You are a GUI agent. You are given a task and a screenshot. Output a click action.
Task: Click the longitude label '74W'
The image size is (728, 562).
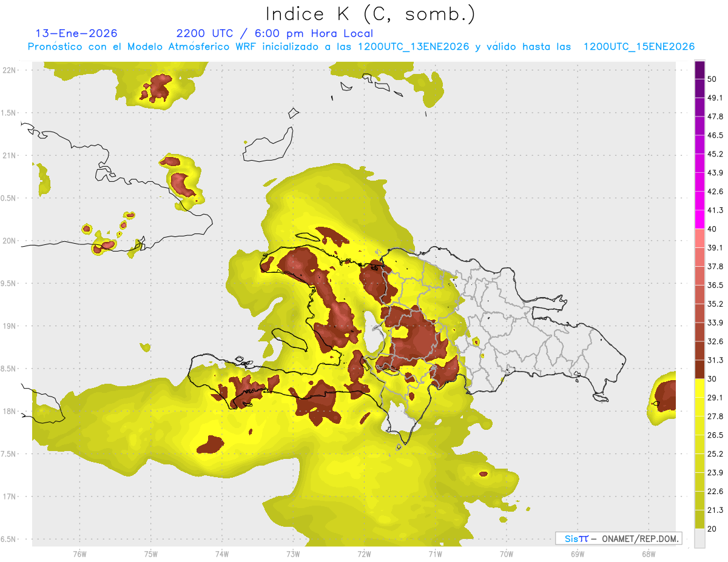pos(221,554)
